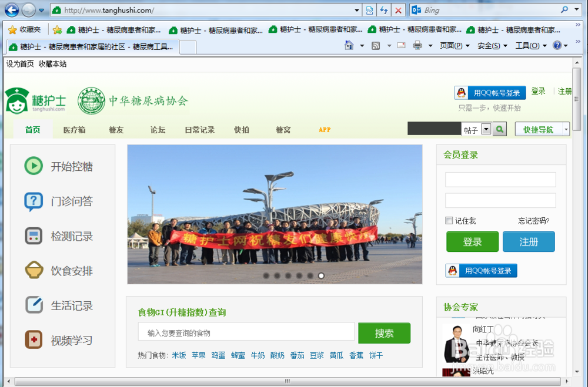Click the printer icon in the toolbar
The image size is (588, 387).
click(416, 45)
